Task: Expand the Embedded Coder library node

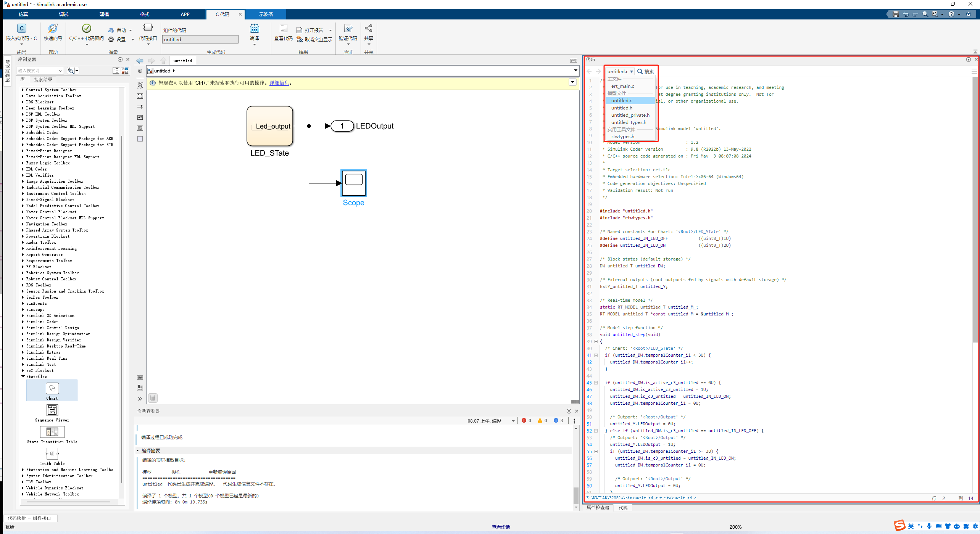Action: coord(23,132)
